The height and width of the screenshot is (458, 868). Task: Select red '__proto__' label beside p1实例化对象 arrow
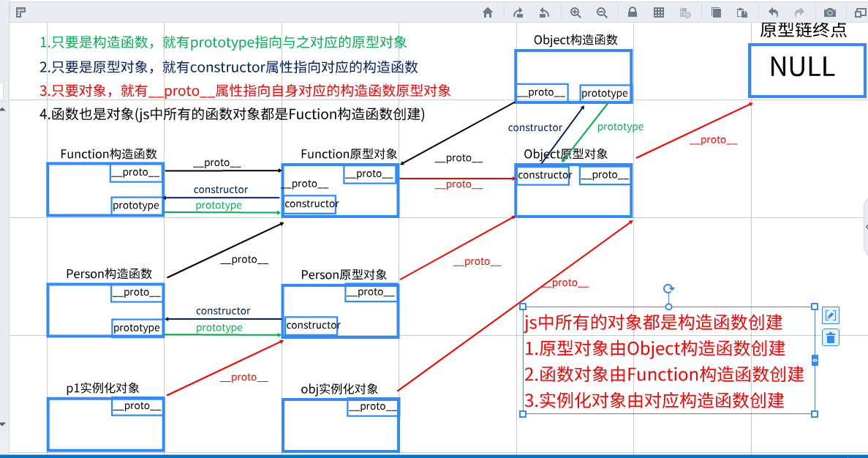(244, 378)
